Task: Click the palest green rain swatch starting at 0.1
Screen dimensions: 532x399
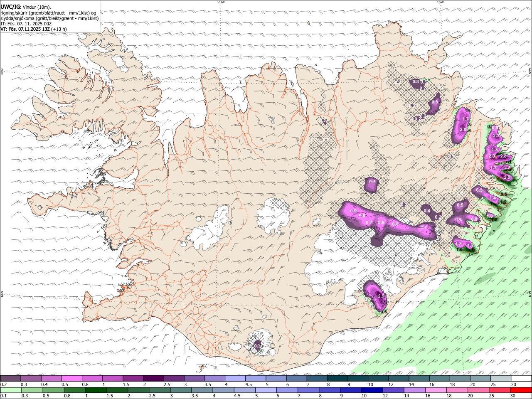Action: pos(10,390)
